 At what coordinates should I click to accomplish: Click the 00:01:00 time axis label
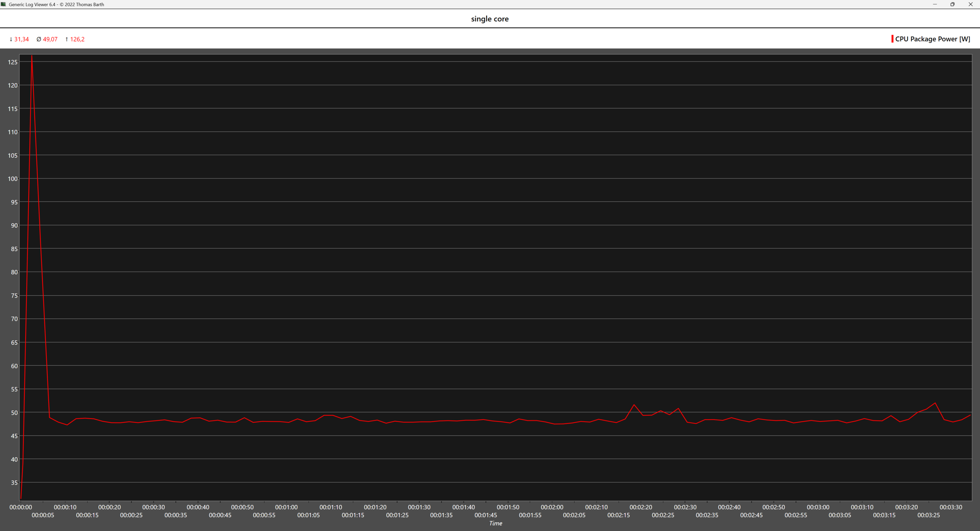pyautogui.click(x=286, y=507)
